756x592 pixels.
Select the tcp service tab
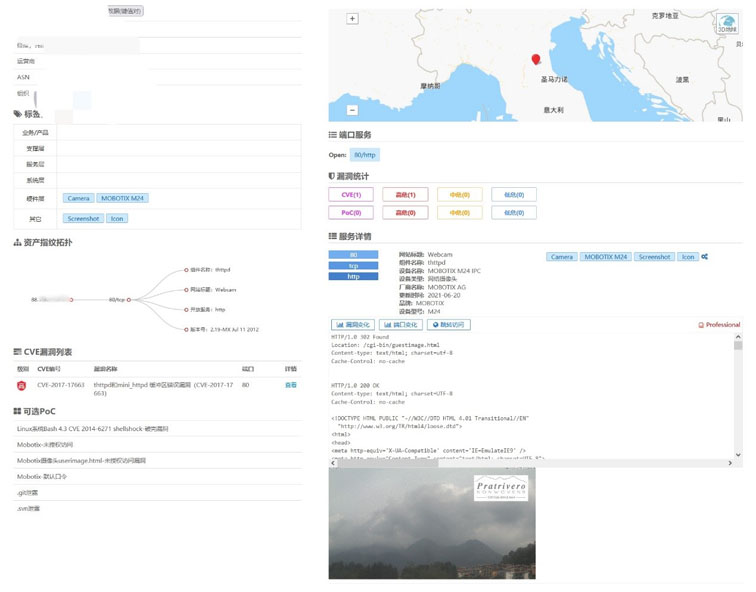[354, 266]
